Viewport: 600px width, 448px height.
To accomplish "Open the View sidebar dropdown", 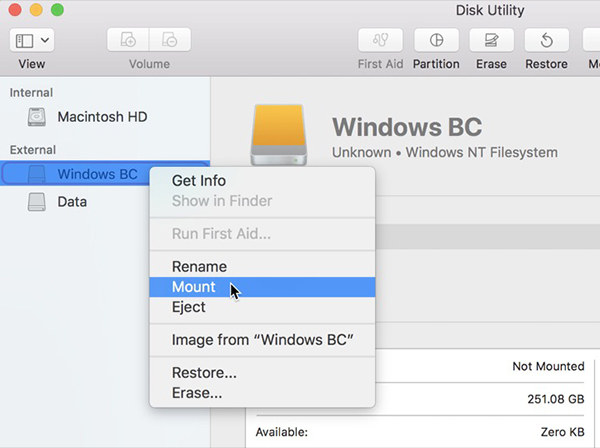I will click(32, 40).
